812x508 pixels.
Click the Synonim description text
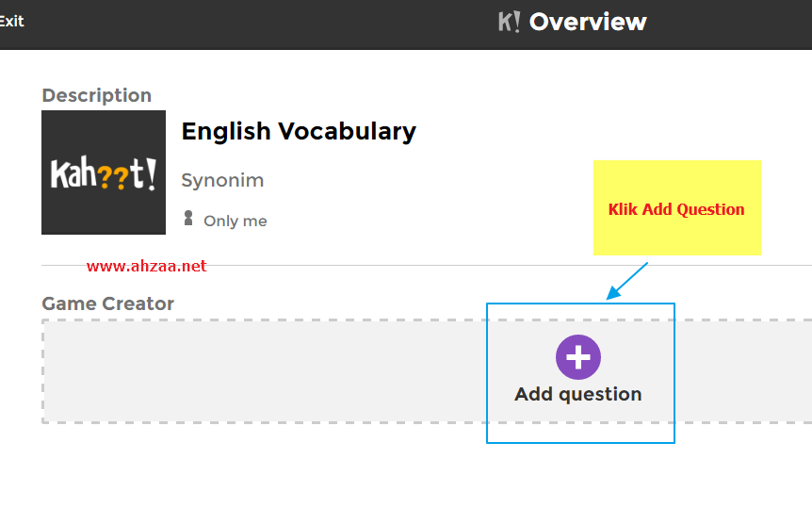(222, 180)
